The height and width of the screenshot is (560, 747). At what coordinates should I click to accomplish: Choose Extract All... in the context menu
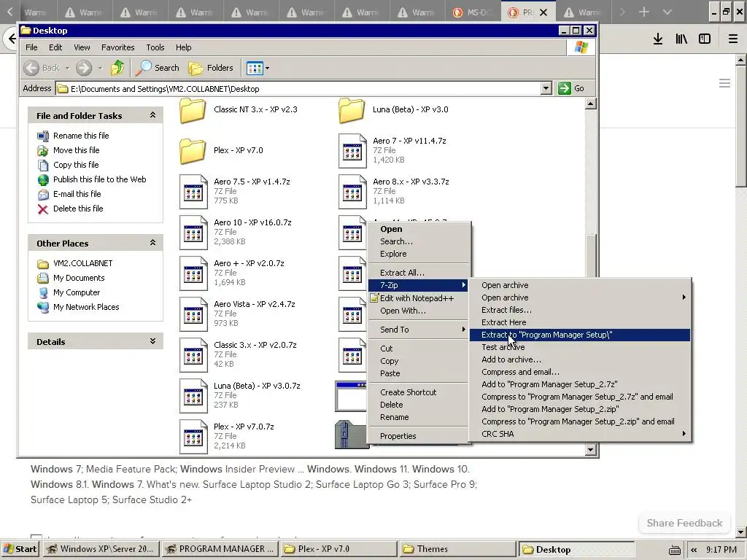coord(419,273)
